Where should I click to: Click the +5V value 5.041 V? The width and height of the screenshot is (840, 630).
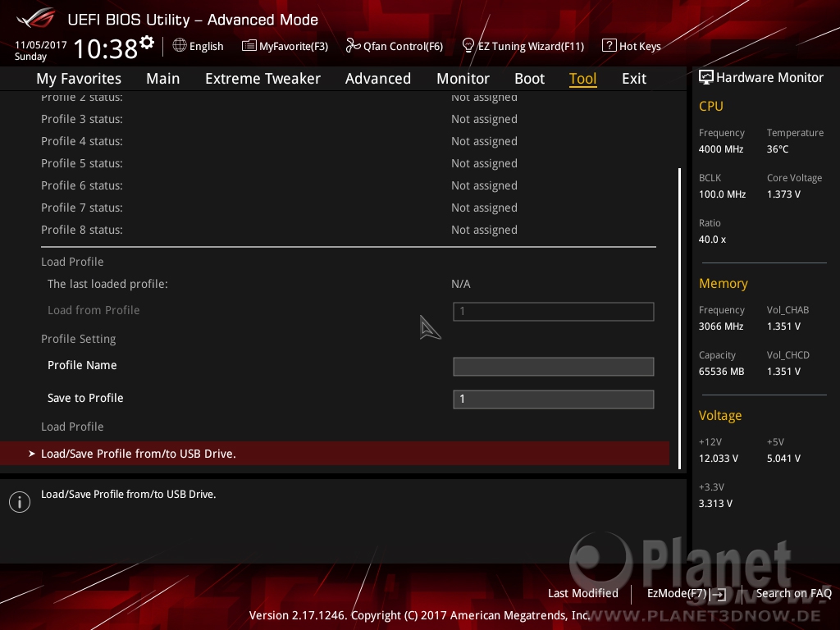783,459
